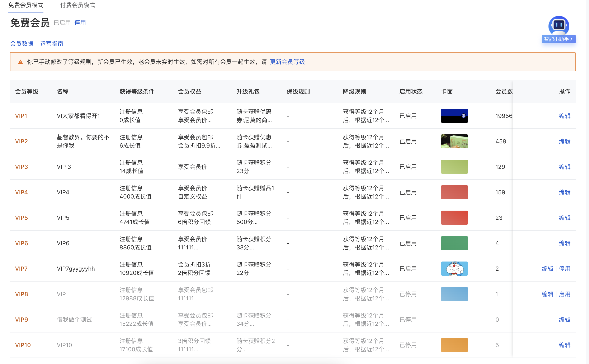Switch to the 付费会员模式 tab
Screen dimensions: 589x364
tap(77, 5)
